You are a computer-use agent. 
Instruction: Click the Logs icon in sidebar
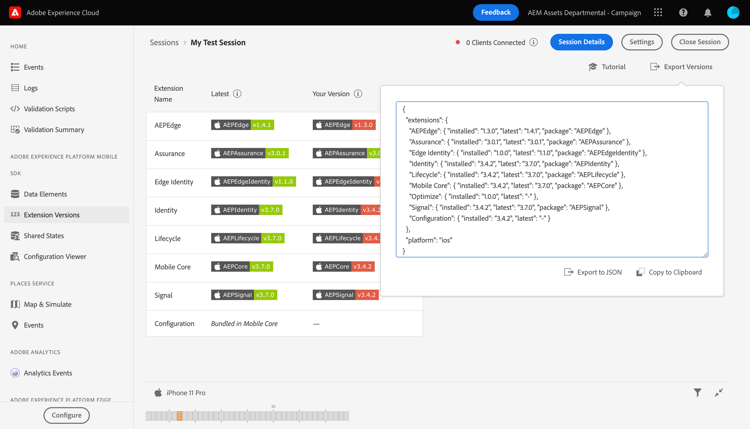(15, 88)
